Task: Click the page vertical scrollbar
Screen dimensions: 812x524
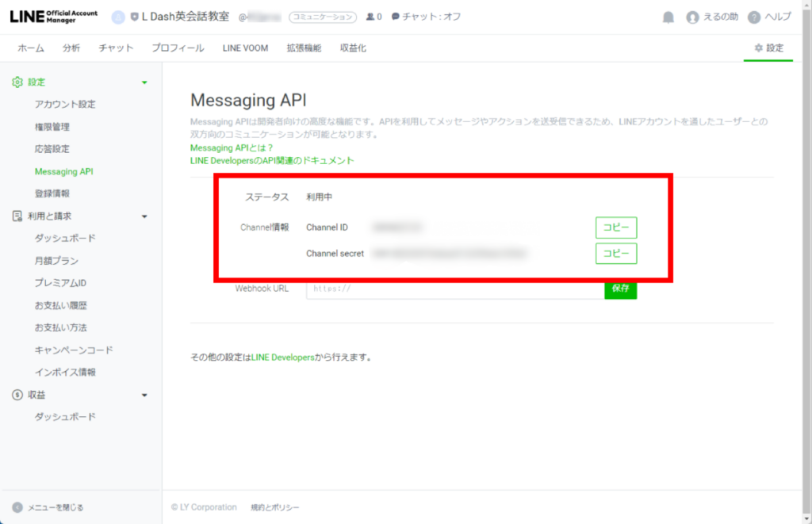Action: click(806, 262)
